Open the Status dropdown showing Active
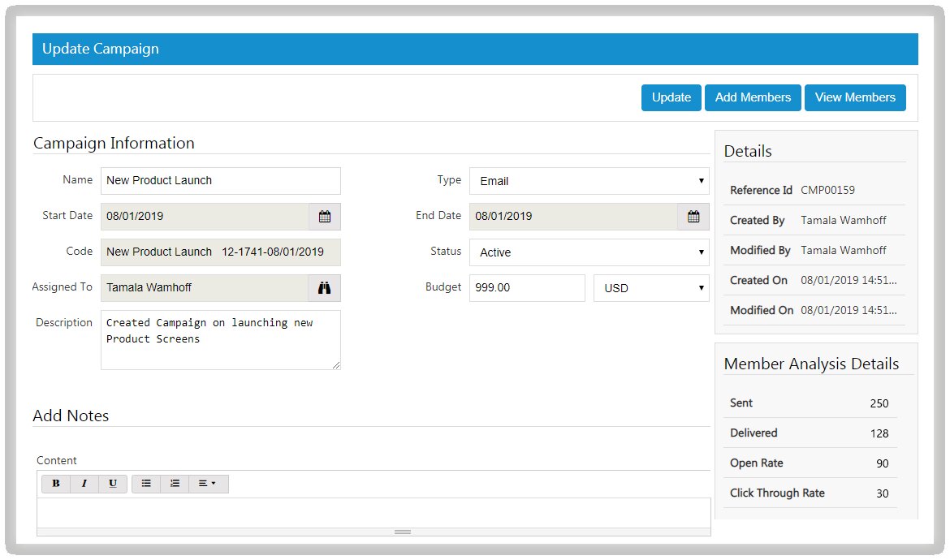The height and width of the screenshot is (560, 950). click(589, 252)
